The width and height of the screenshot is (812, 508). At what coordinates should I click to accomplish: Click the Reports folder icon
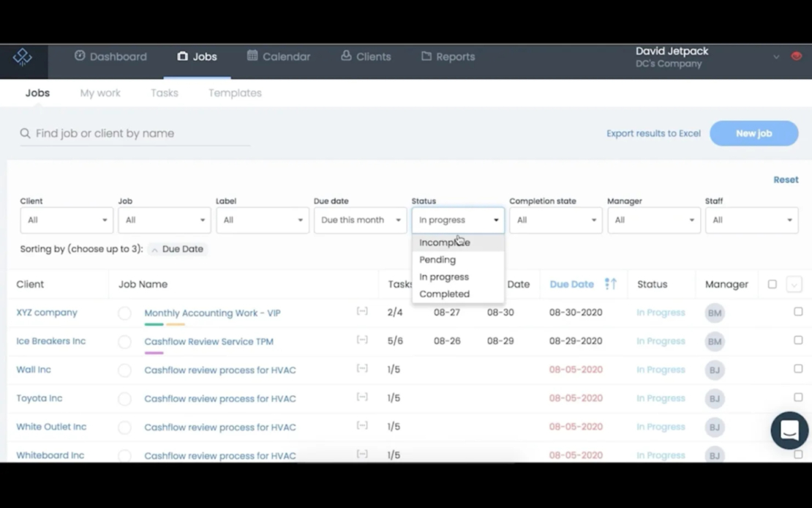425,56
